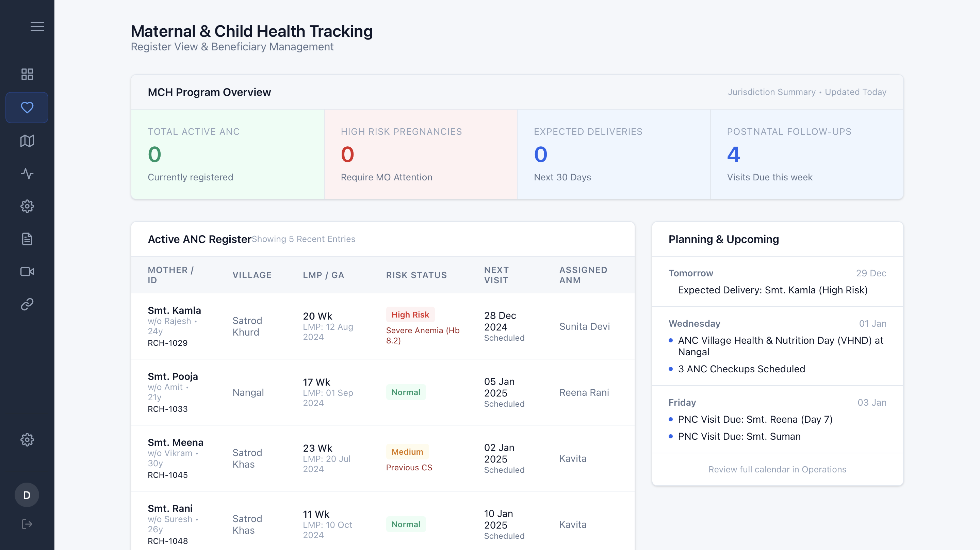Screen dimensions: 980x550
Task: Click the logout icon
Action: point(27,524)
